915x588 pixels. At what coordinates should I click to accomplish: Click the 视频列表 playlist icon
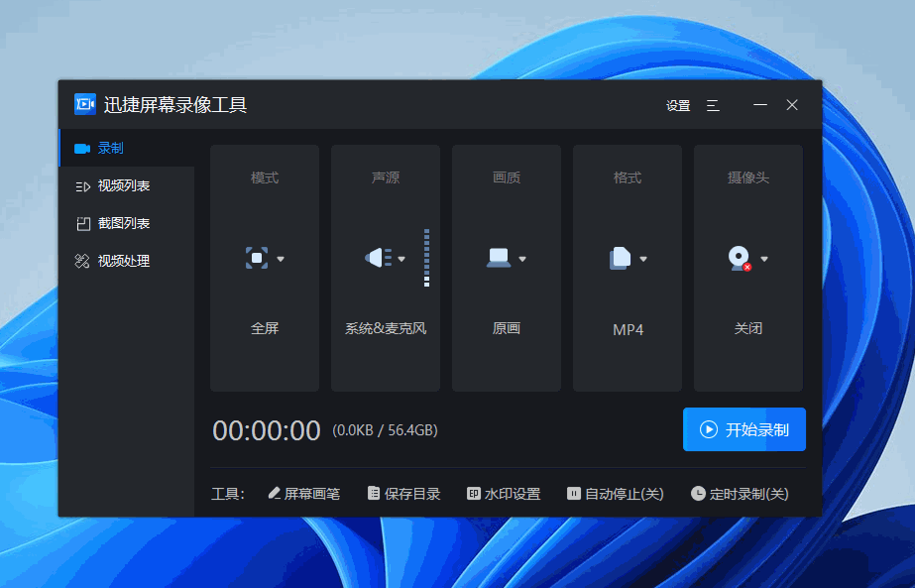tap(83, 186)
